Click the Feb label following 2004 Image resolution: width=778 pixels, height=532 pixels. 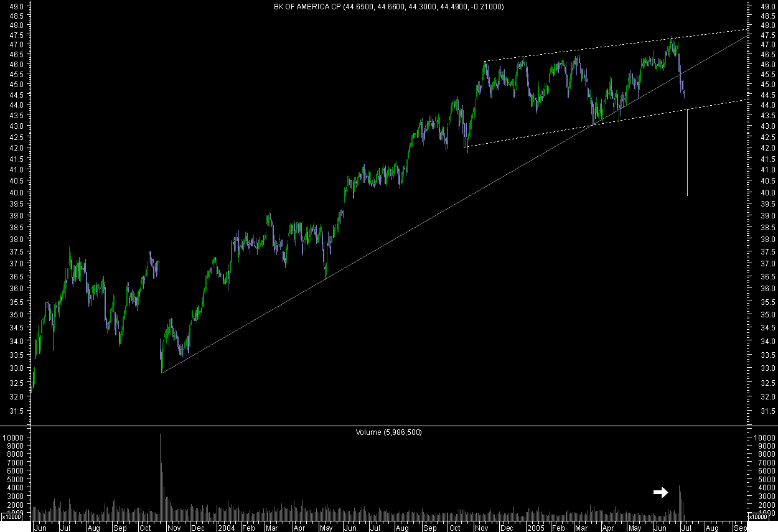[x=248, y=527]
